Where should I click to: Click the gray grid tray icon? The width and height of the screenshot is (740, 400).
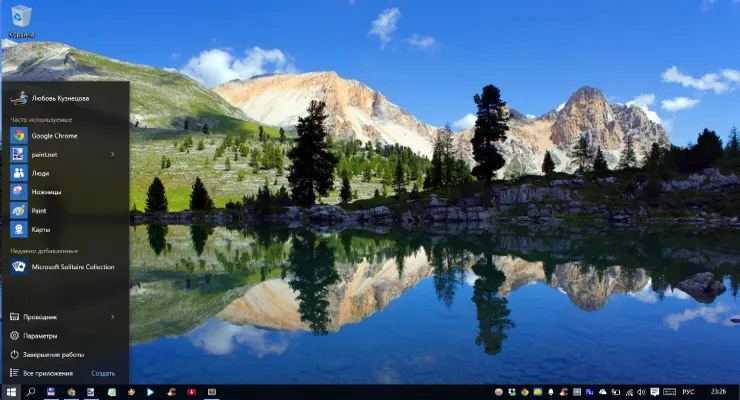click(x=577, y=392)
